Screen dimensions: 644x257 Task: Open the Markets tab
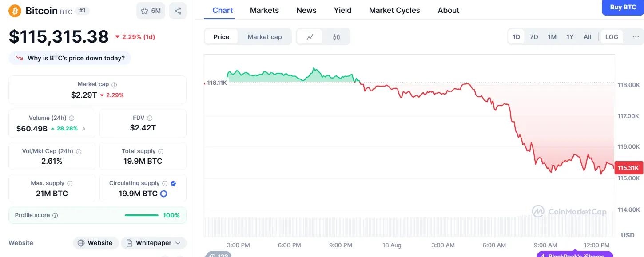point(264,10)
